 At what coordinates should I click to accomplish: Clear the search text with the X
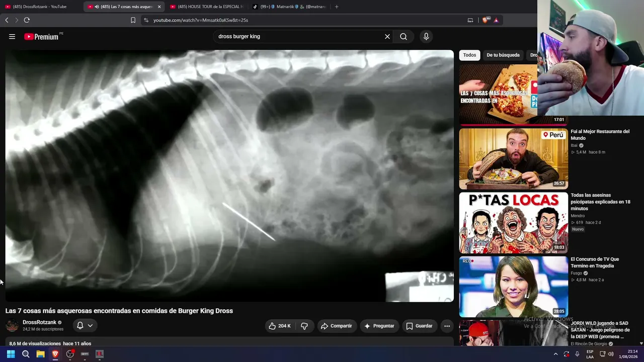(x=387, y=36)
